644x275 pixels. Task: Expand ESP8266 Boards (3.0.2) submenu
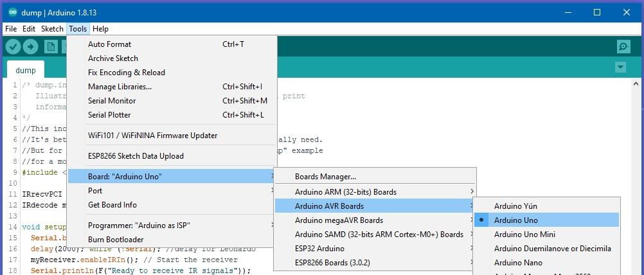[375, 263]
